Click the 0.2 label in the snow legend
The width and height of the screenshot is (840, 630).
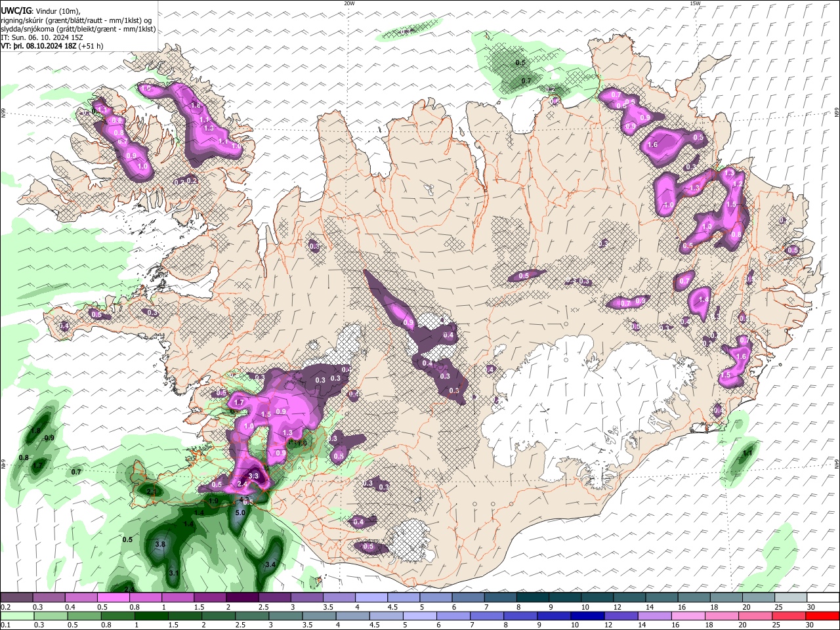5,607
